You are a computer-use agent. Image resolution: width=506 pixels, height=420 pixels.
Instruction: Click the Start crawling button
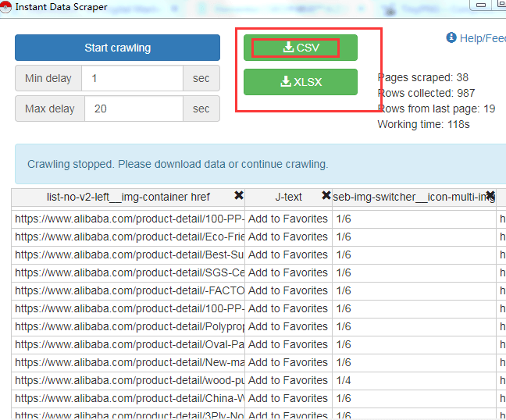(117, 48)
